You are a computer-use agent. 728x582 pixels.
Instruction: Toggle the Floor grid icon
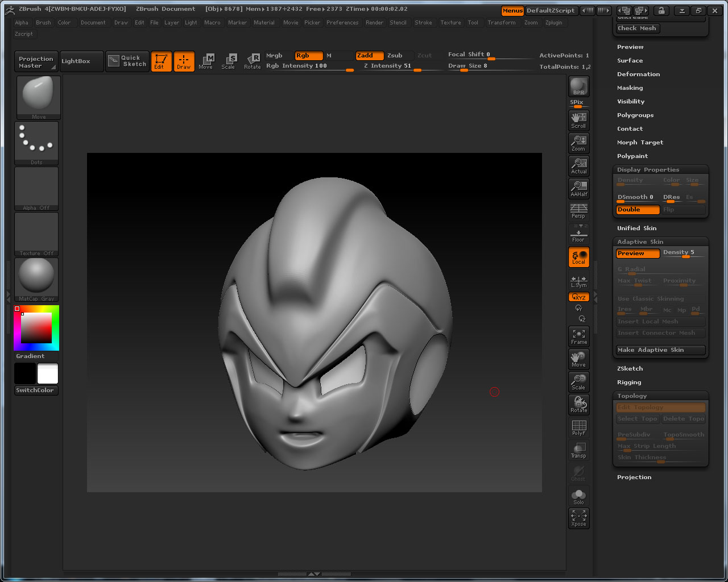578,234
